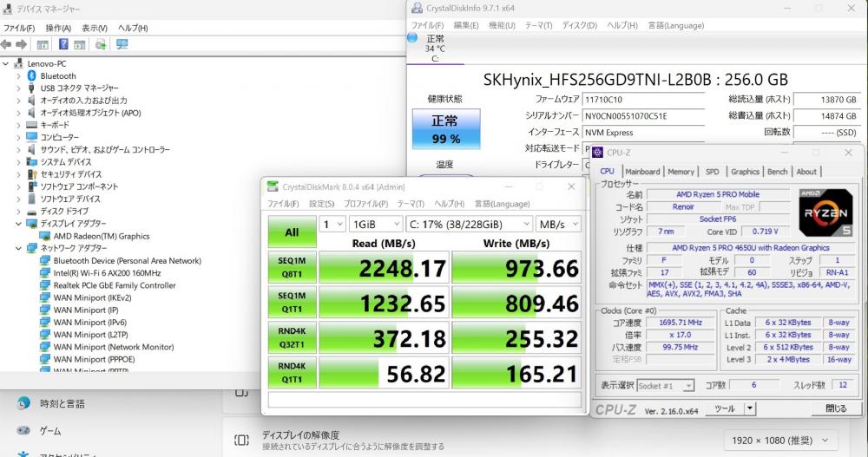Open 表示(V) menu in Device Manager
The image size is (868, 457).
95,28
